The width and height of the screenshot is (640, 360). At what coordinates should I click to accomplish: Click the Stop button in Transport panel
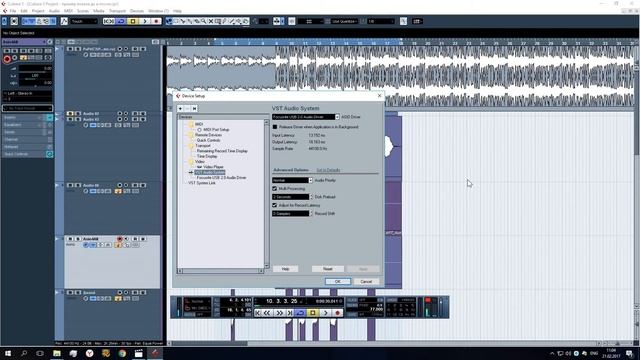coord(313,313)
